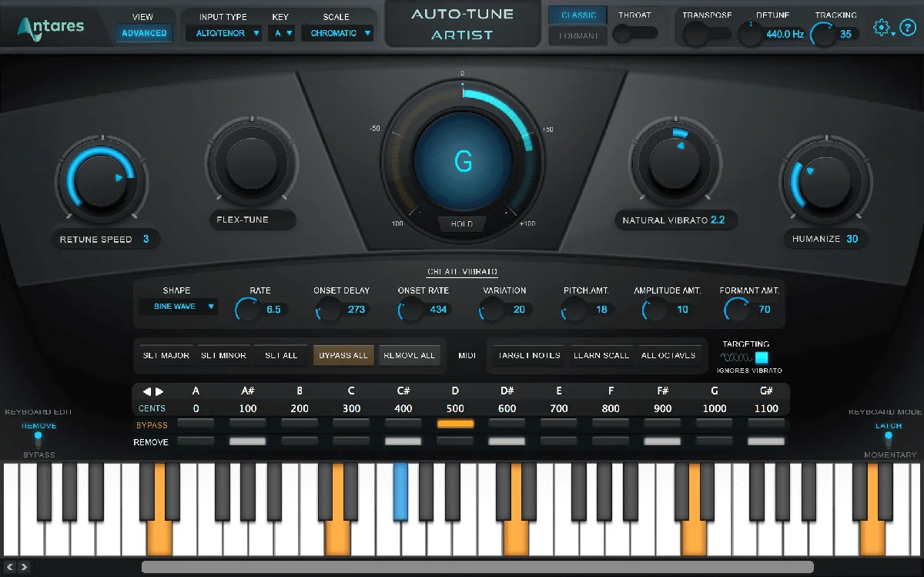
Task: Click the Learn Scale button
Action: click(601, 355)
